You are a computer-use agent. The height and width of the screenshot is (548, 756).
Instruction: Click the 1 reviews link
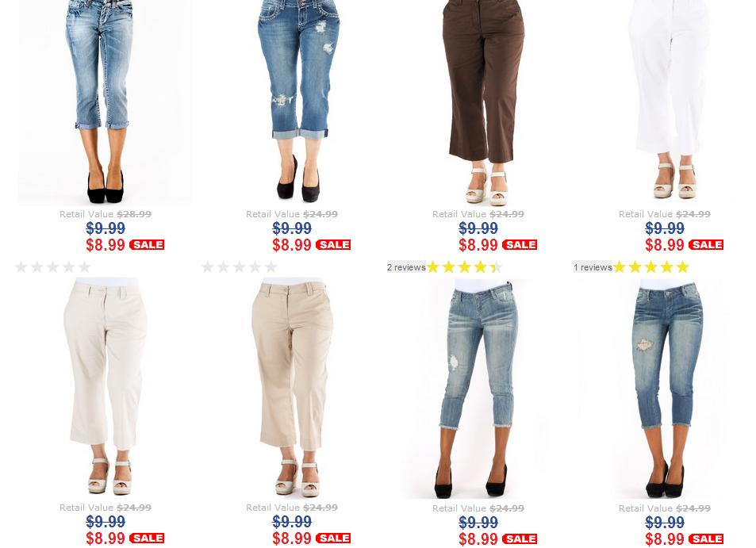[x=593, y=267]
